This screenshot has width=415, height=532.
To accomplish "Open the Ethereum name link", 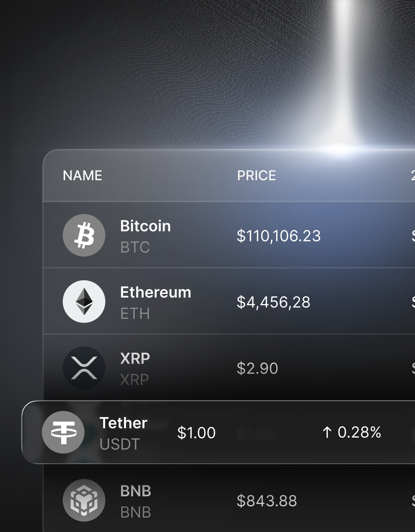I will (x=156, y=292).
